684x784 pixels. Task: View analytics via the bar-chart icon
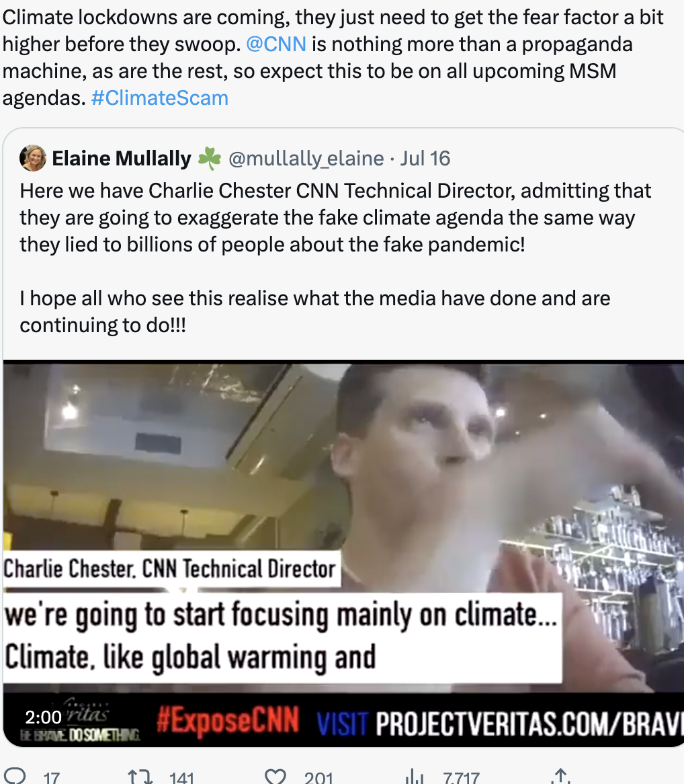(414, 777)
